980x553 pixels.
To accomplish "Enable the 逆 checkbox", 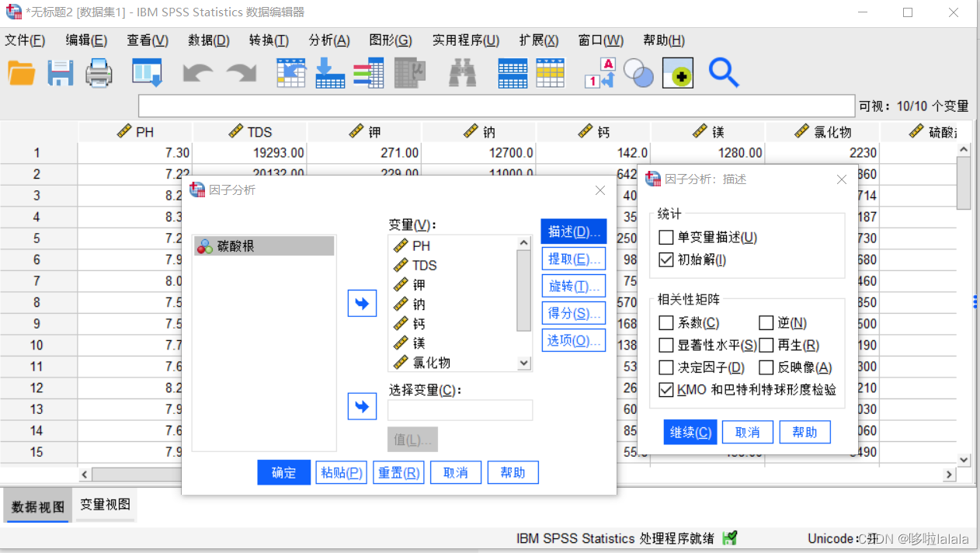I will point(766,323).
